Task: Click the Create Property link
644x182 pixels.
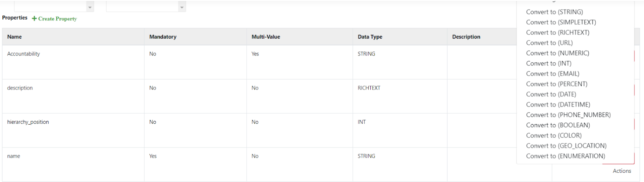Action: coord(58,18)
